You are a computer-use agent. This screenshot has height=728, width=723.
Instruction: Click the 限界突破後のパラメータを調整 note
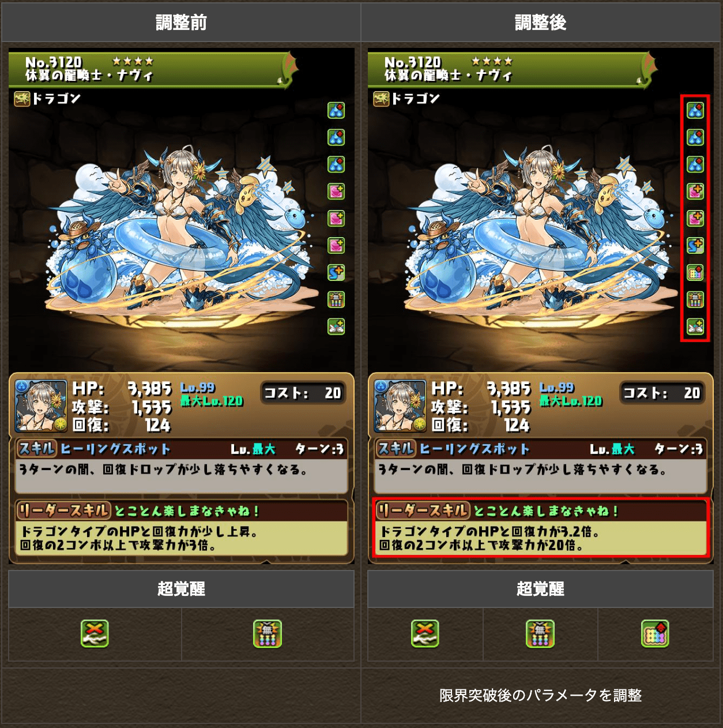click(x=541, y=695)
